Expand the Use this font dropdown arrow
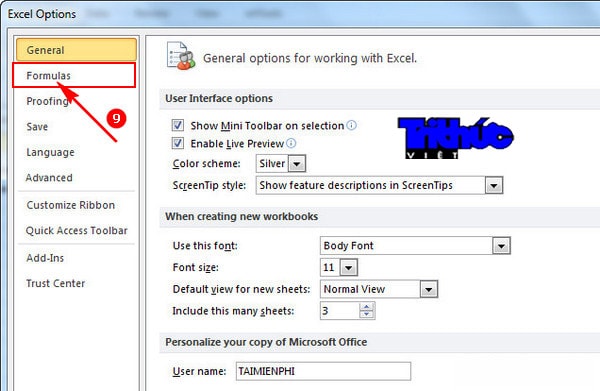 coord(501,246)
